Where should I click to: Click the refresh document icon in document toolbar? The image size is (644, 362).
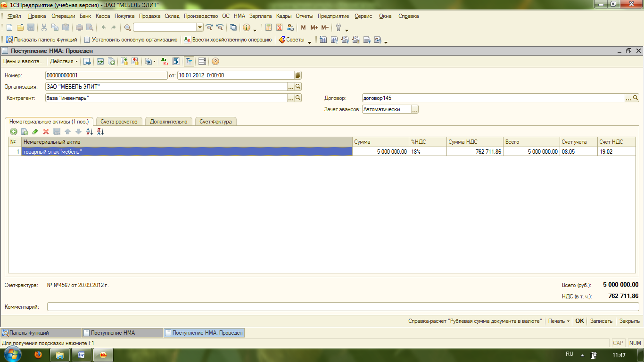100,61
